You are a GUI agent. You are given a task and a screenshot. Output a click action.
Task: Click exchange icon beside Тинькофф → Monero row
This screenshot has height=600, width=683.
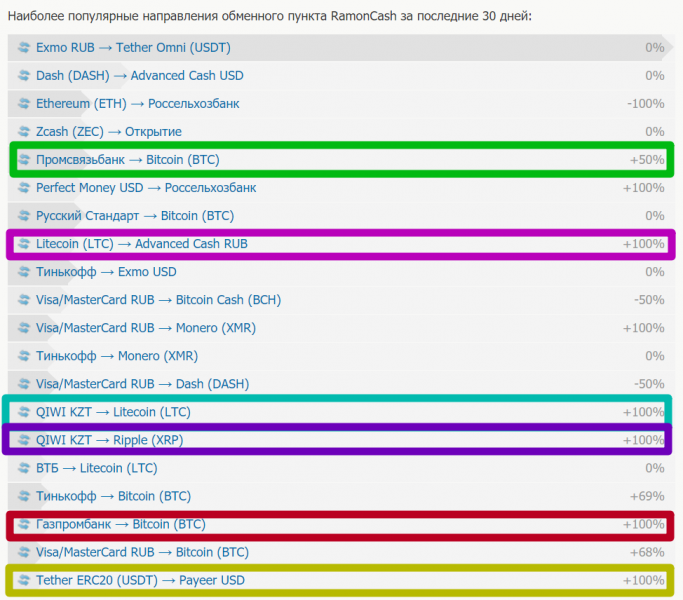(x=24, y=356)
